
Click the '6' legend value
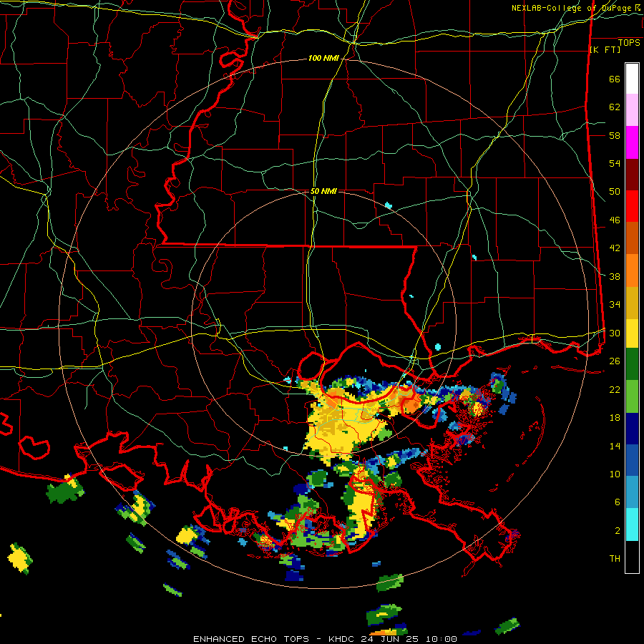point(618,502)
